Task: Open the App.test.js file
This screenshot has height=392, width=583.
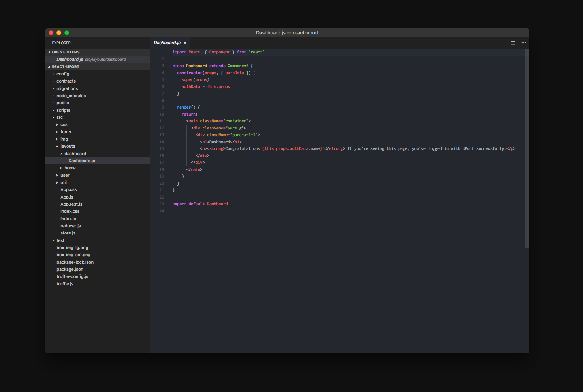Action: [x=71, y=204]
